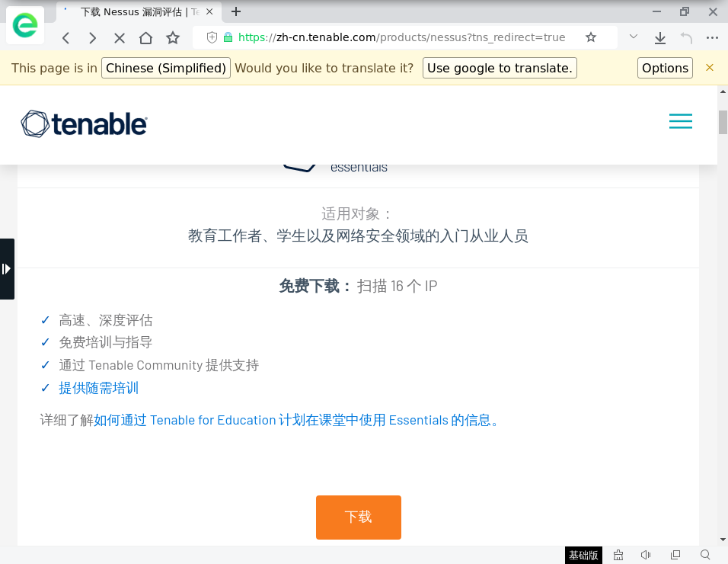728x564 pixels.
Task: Click the green lock site info icon
Action: click(x=228, y=37)
